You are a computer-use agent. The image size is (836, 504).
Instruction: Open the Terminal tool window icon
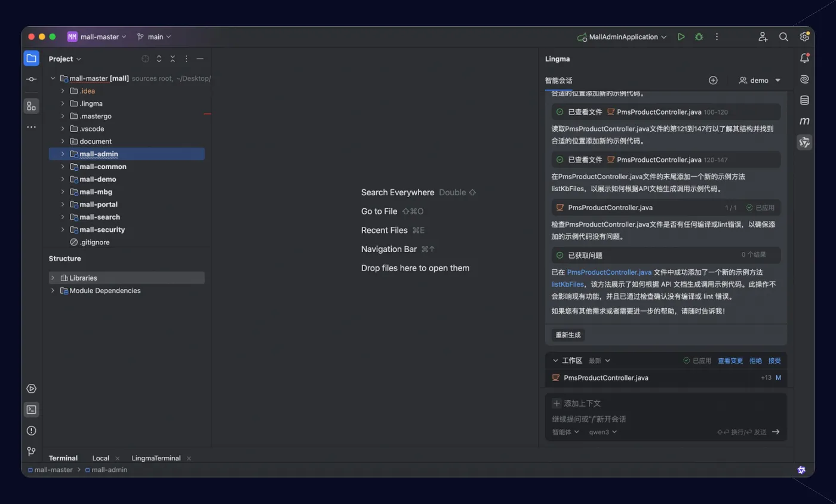(x=31, y=410)
